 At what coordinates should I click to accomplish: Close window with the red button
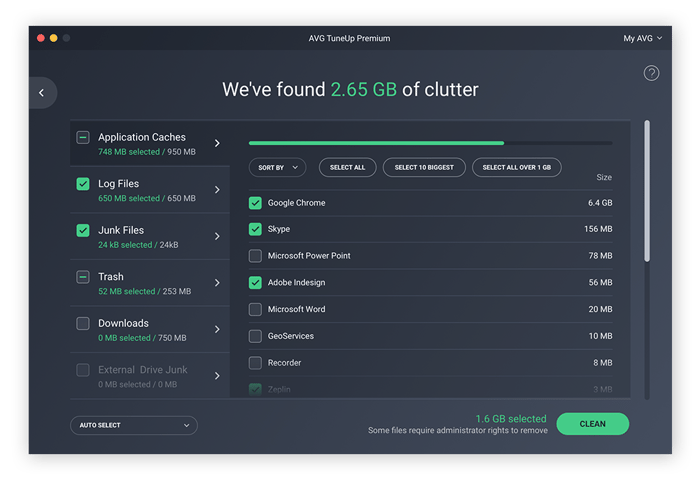[x=41, y=38]
